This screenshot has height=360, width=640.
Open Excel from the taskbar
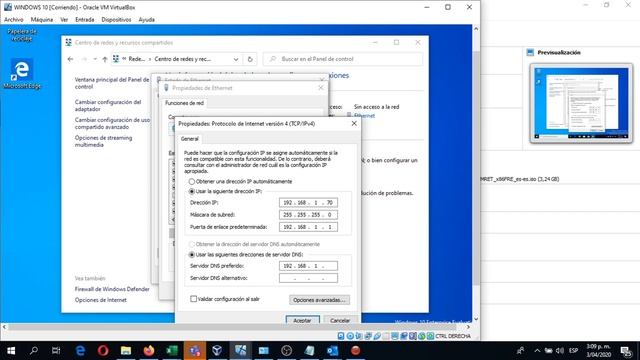[172, 351]
